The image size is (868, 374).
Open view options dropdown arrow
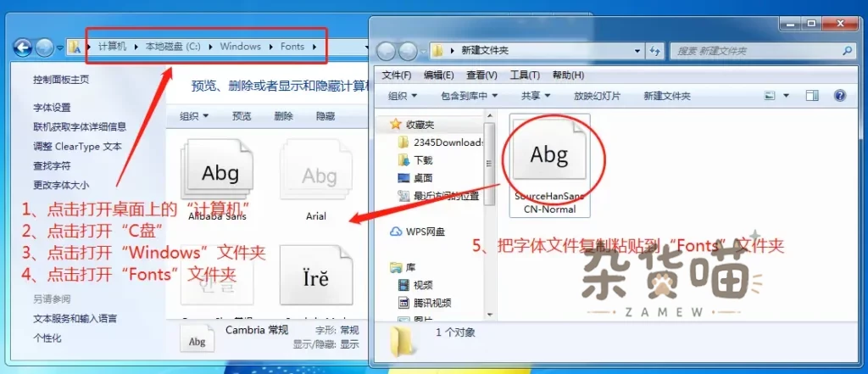pyautogui.click(x=786, y=96)
